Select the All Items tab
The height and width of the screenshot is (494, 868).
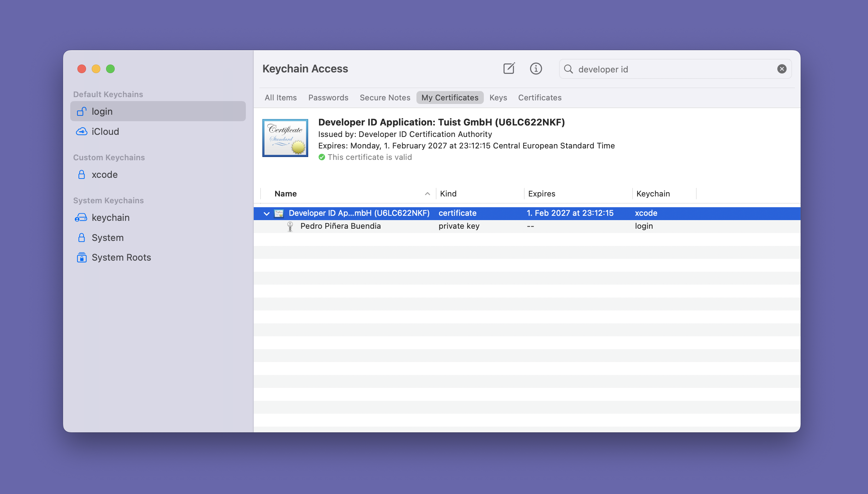[x=281, y=98]
